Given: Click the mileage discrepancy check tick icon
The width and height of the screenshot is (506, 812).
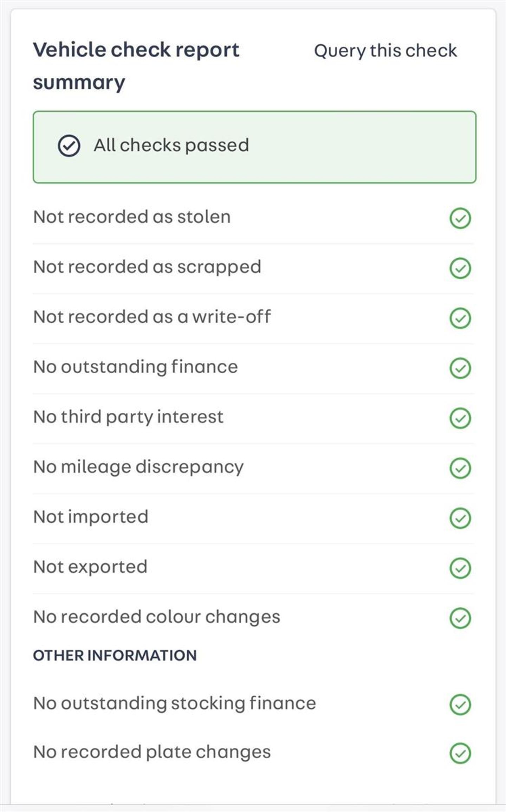Looking at the screenshot, I should pos(460,468).
